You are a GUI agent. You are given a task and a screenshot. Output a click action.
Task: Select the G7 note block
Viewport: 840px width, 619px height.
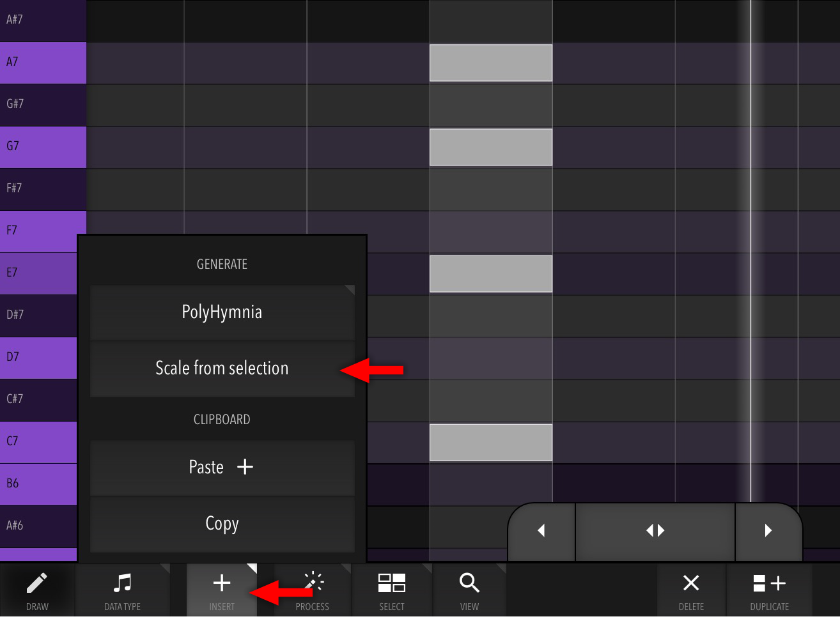[491, 147]
